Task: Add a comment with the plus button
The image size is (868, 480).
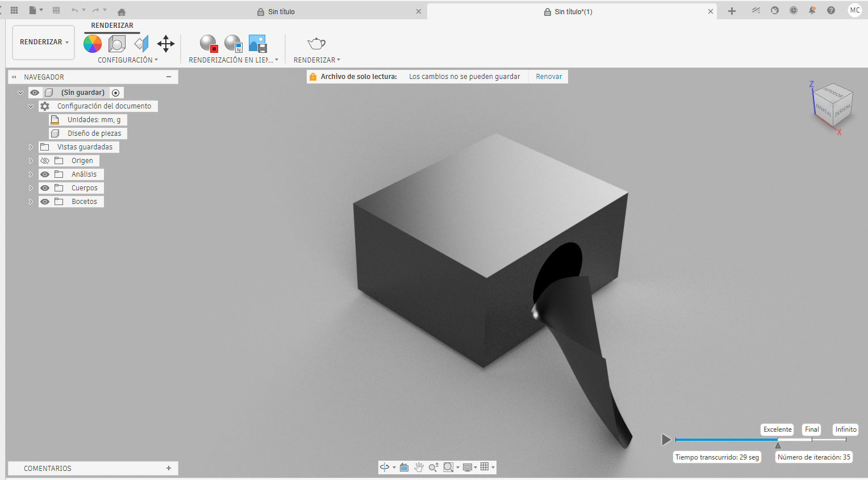Action: [x=169, y=468]
